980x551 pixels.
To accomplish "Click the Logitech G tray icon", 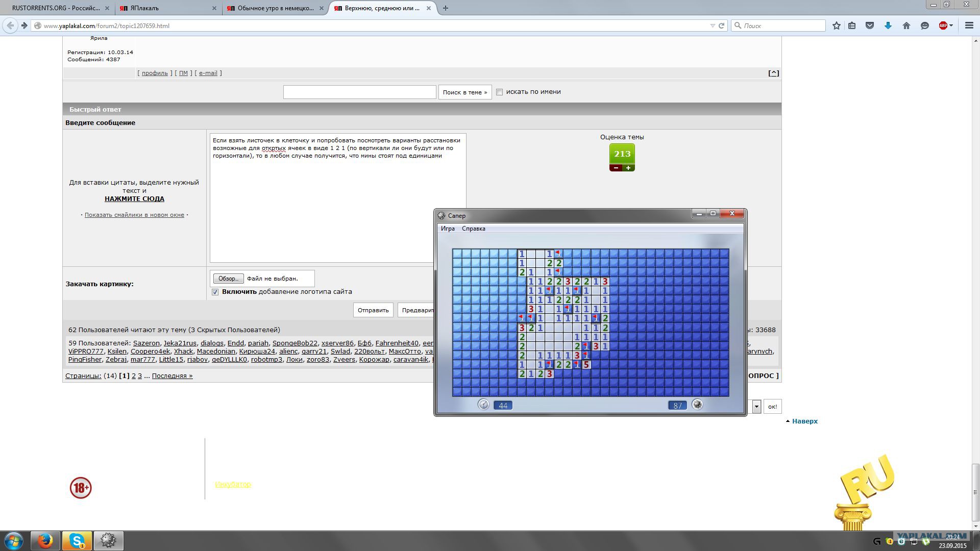I will [877, 541].
